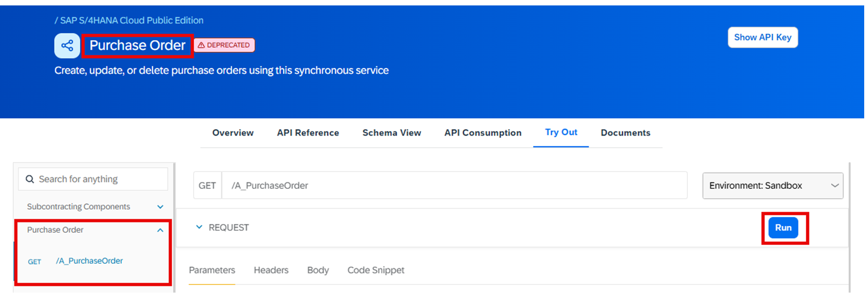Switch to the Headers request tab

[x=271, y=270]
